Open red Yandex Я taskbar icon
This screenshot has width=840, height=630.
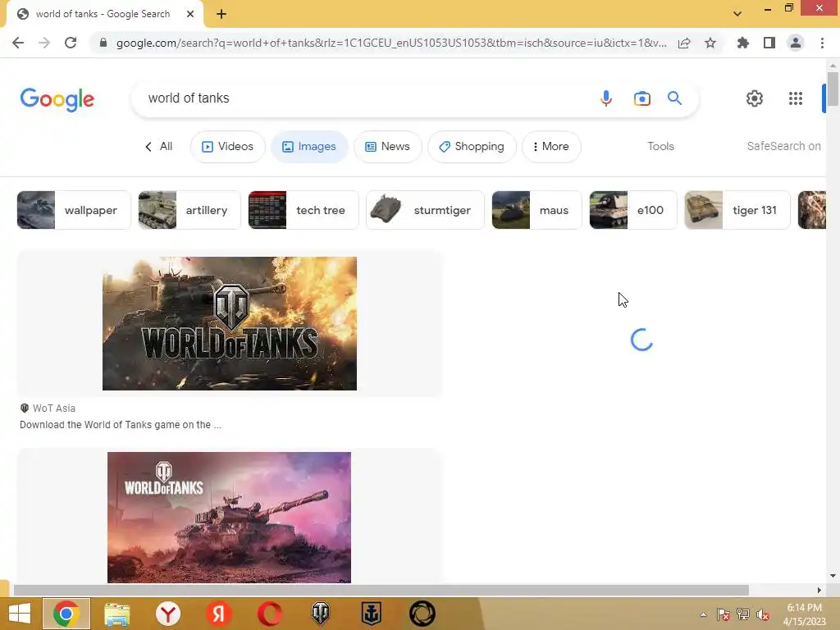[218, 614]
